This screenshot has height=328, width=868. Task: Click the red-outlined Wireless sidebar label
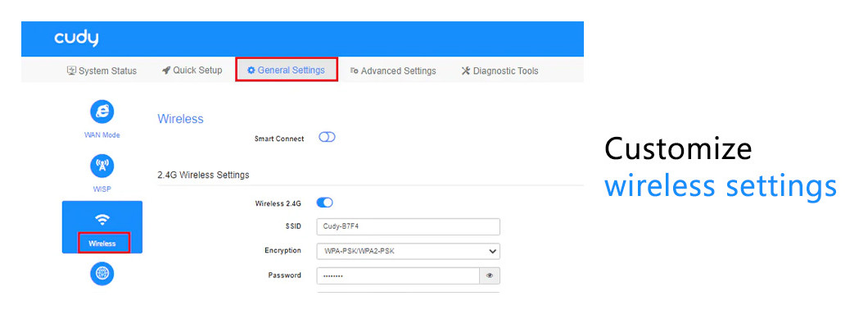point(102,243)
